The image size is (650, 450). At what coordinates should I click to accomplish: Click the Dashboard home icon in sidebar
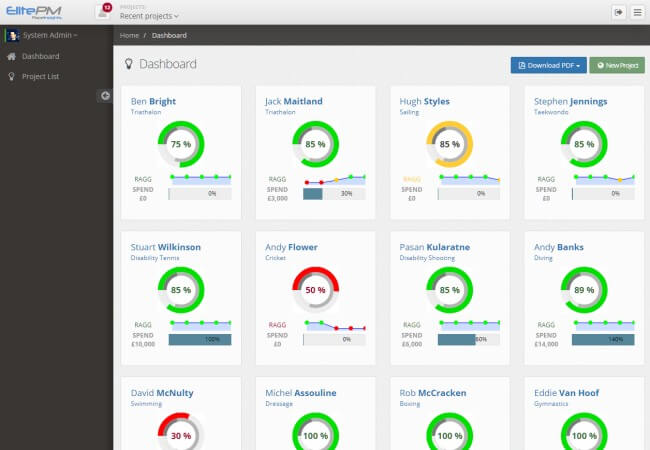(x=11, y=56)
